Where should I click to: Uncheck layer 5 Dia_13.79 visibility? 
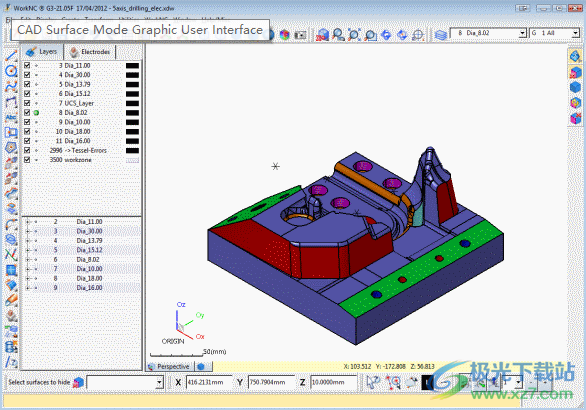(27, 84)
